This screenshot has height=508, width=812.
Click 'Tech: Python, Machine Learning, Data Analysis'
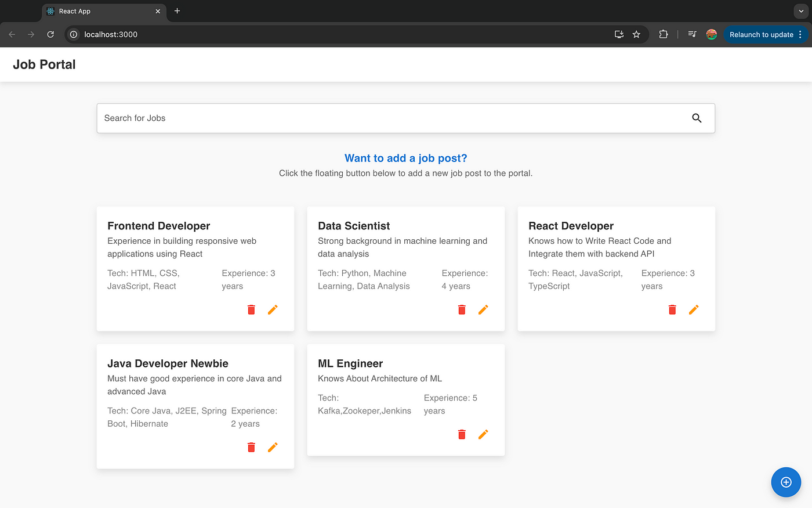click(x=364, y=279)
